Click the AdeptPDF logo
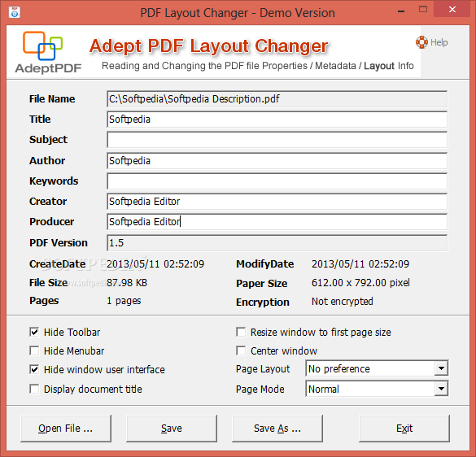The height and width of the screenshot is (457, 476). pos(48,52)
